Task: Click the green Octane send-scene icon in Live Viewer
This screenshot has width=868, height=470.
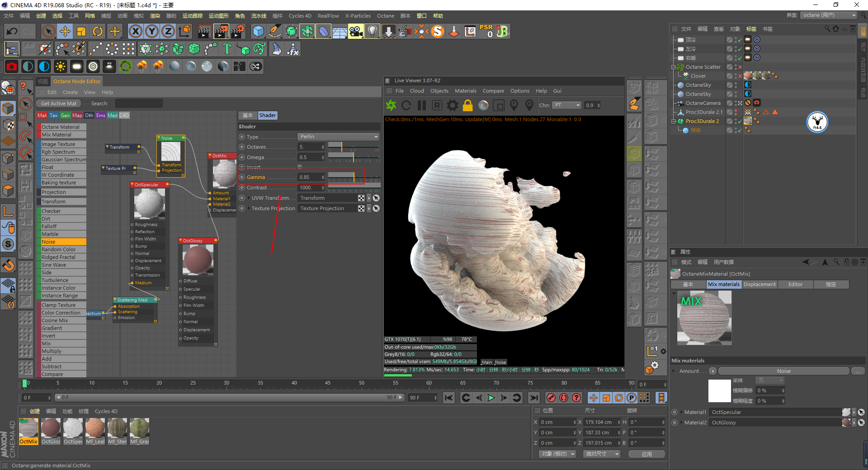Action: tap(391, 105)
